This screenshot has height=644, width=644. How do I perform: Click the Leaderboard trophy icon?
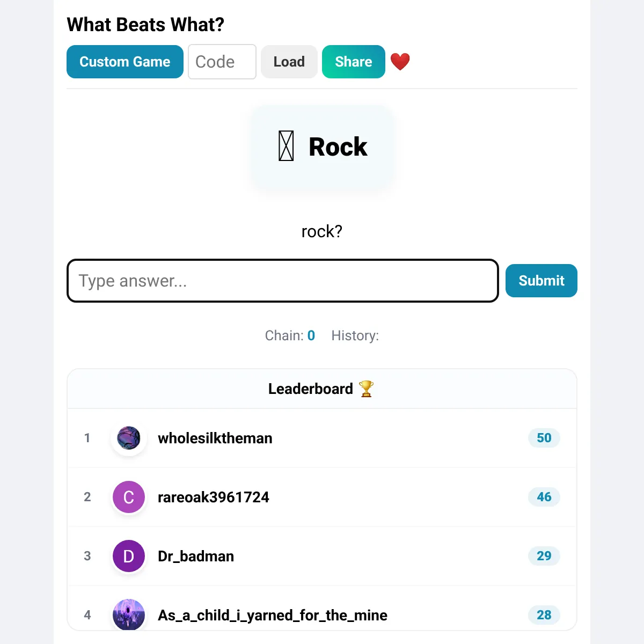(x=366, y=389)
